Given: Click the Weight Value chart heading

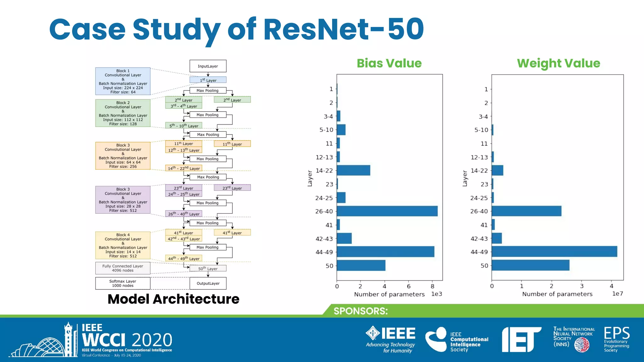Looking at the screenshot, I should pyautogui.click(x=558, y=63).
